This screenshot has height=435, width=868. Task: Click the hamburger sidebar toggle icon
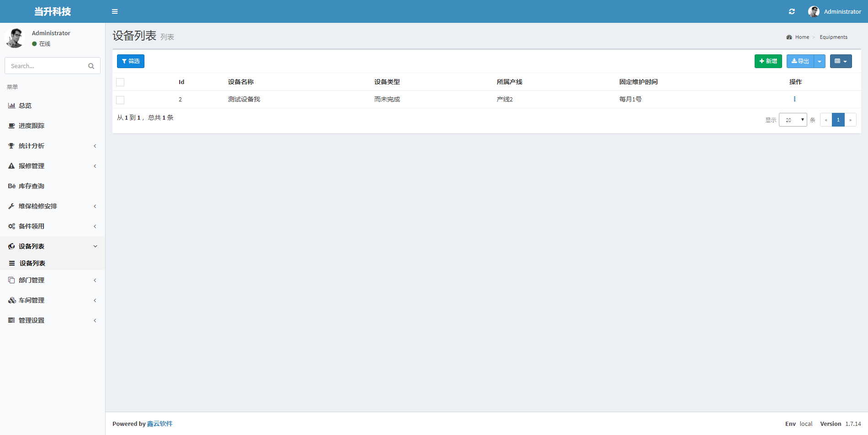(x=115, y=11)
